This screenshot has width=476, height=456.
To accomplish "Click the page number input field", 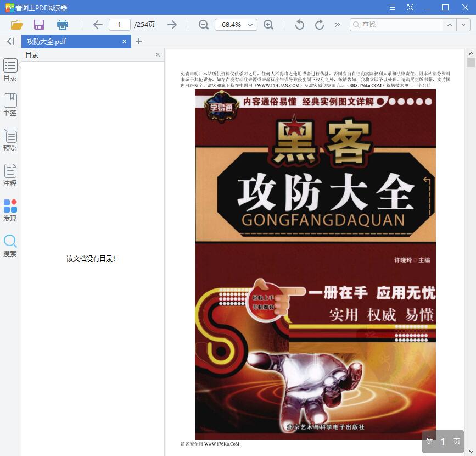I will 120,25.
